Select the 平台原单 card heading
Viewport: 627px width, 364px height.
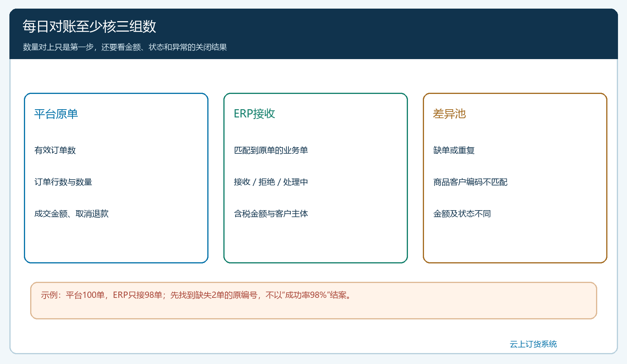click(56, 114)
